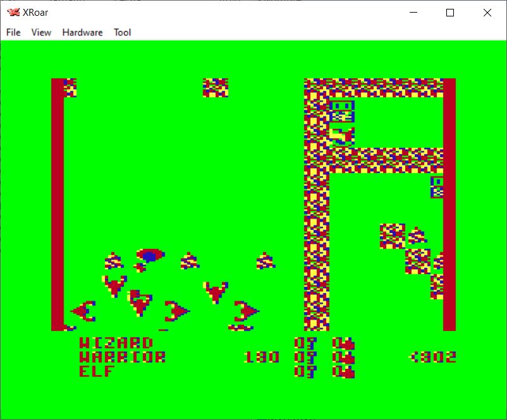This screenshot has width=507, height=420.
Task: Click the ELF label in status area
Action: point(97,371)
